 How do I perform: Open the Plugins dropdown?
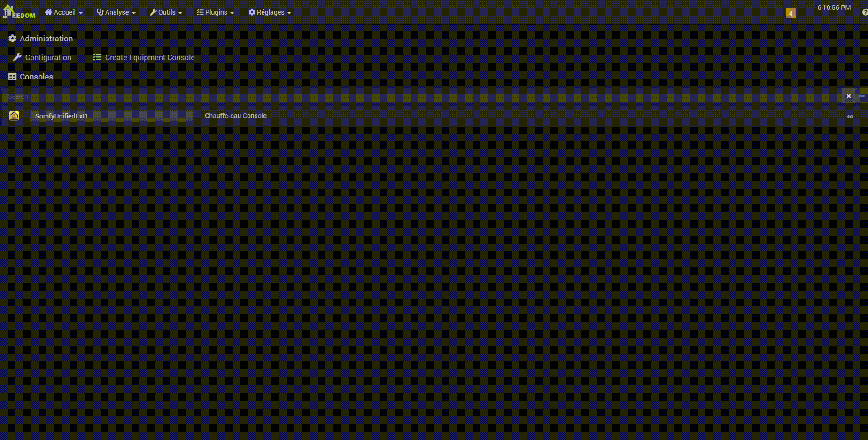point(215,12)
